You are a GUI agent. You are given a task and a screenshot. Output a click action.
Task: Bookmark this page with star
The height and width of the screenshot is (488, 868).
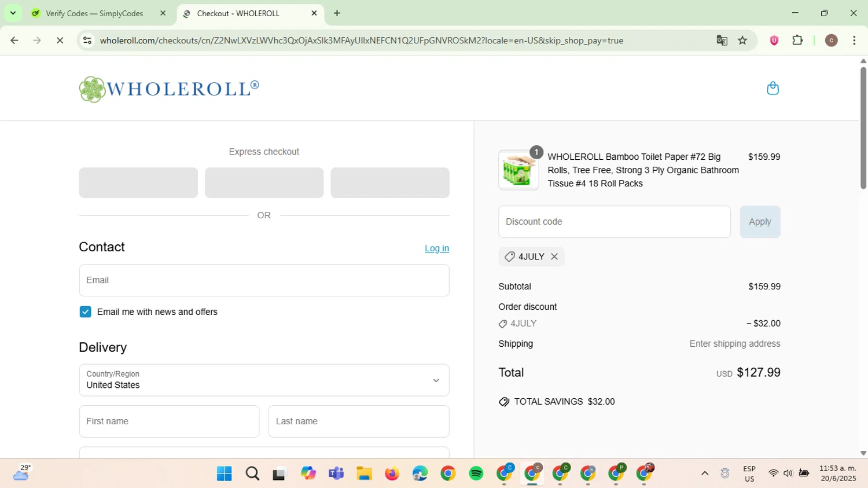click(742, 41)
